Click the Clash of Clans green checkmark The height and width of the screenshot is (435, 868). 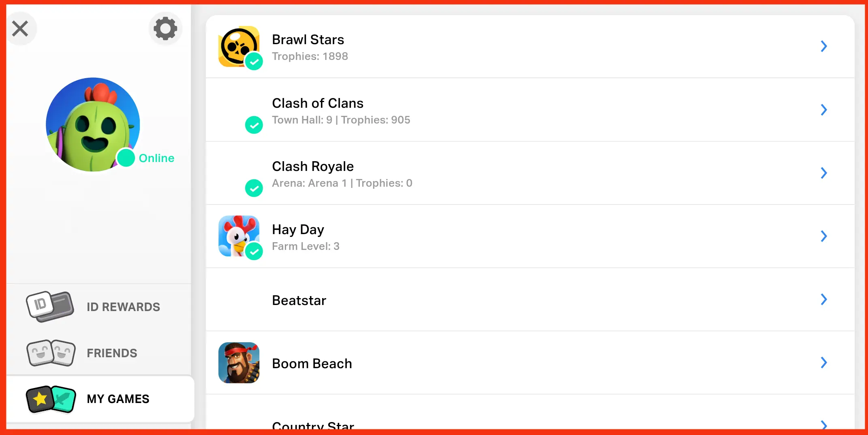point(254,125)
